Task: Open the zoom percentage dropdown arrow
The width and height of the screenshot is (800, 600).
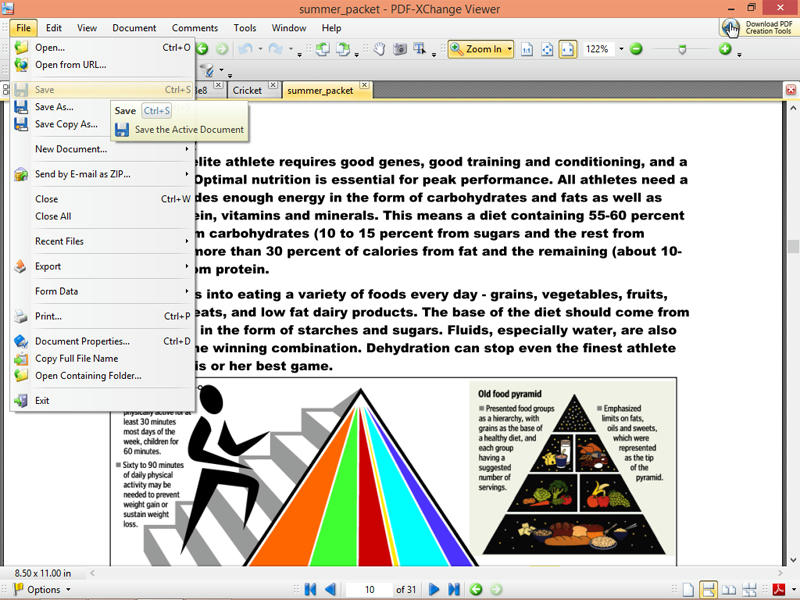Action: pyautogui.click(x=621, y=49)
